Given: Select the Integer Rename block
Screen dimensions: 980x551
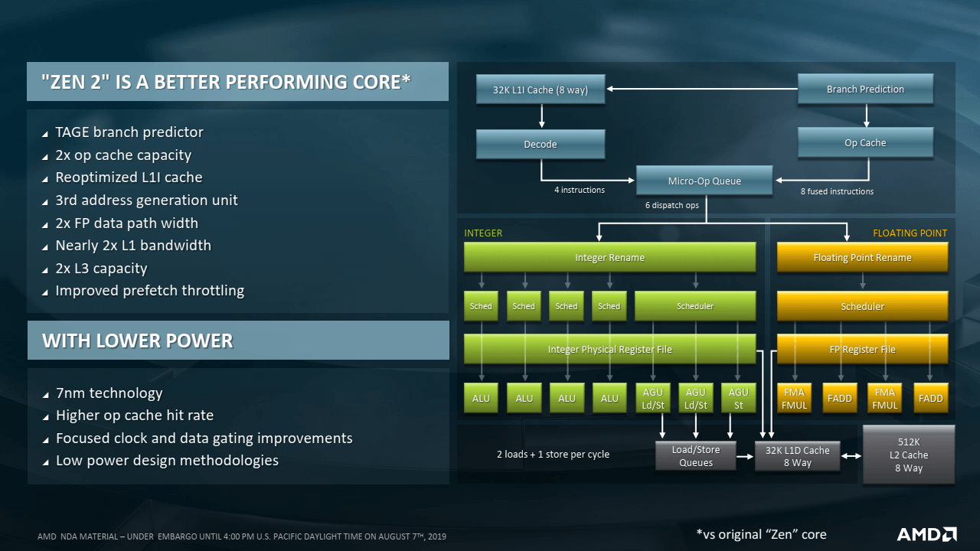Looking at the screenshot, I should click(609, 258).
